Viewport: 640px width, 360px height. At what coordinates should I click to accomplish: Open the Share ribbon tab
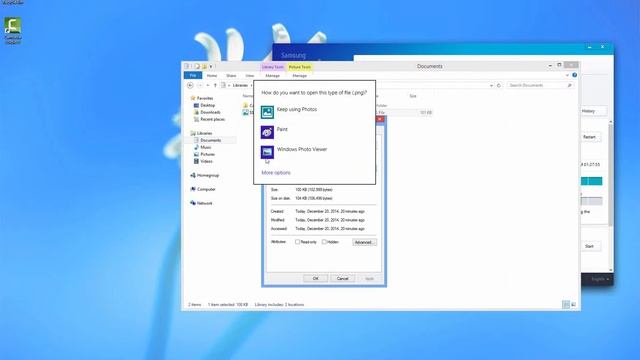click(231, 76)
